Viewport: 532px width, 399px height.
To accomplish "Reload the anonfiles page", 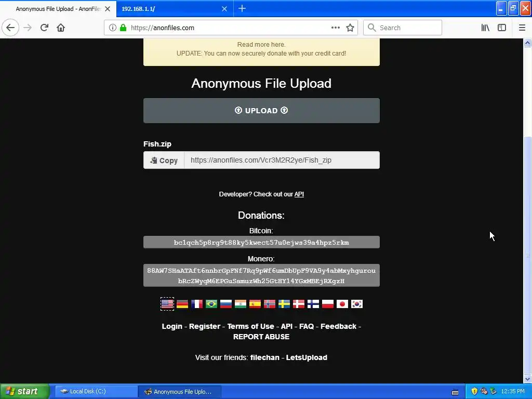I will [x=44, y=28].
